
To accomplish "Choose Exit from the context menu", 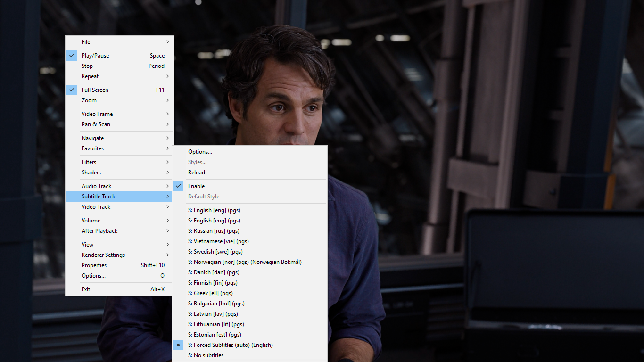I will 119,289.
